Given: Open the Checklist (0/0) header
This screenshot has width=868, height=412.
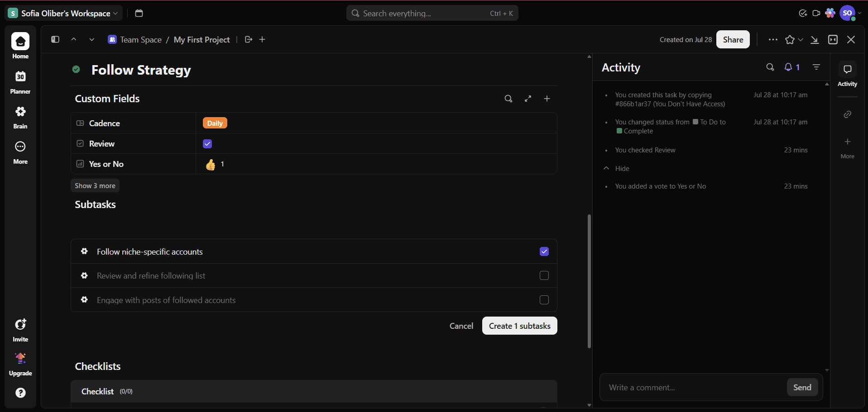Looking at the screenshot, I should click(314, 391).
